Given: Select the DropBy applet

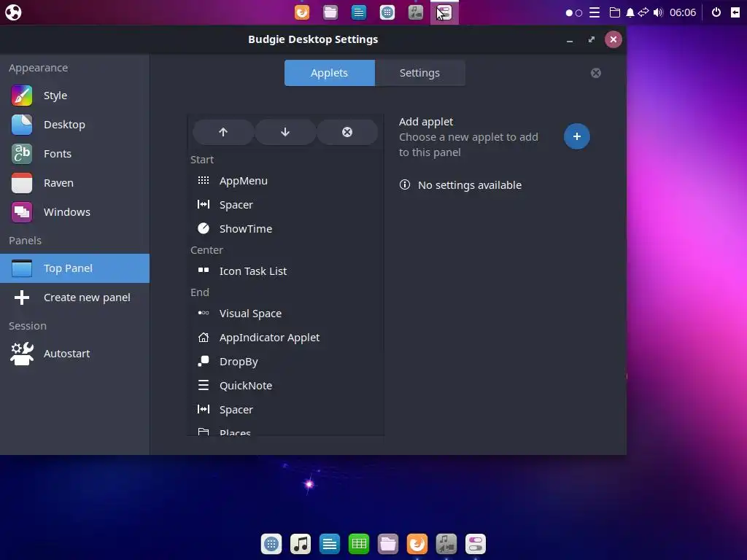Looking at the screenshot, I should [285, 362].
